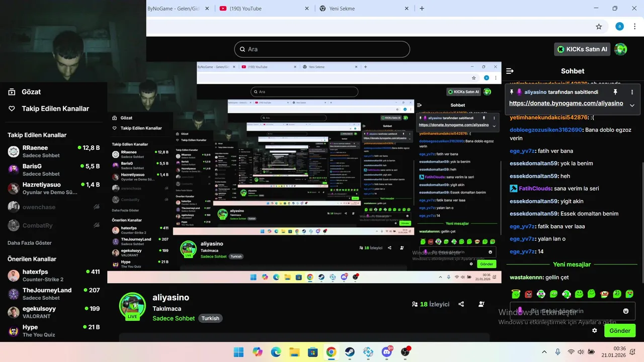
Task: Open offline channel owenchase
Action: coord(53,207)
